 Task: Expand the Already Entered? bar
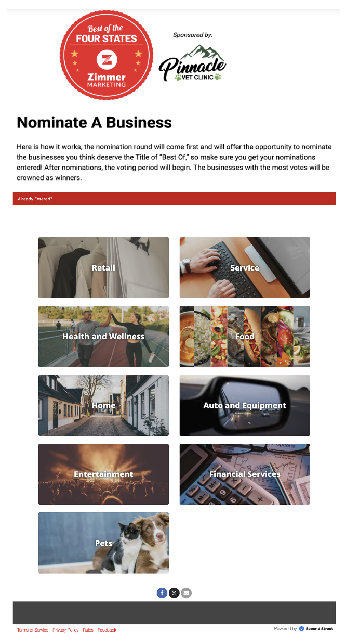(174, 199)
